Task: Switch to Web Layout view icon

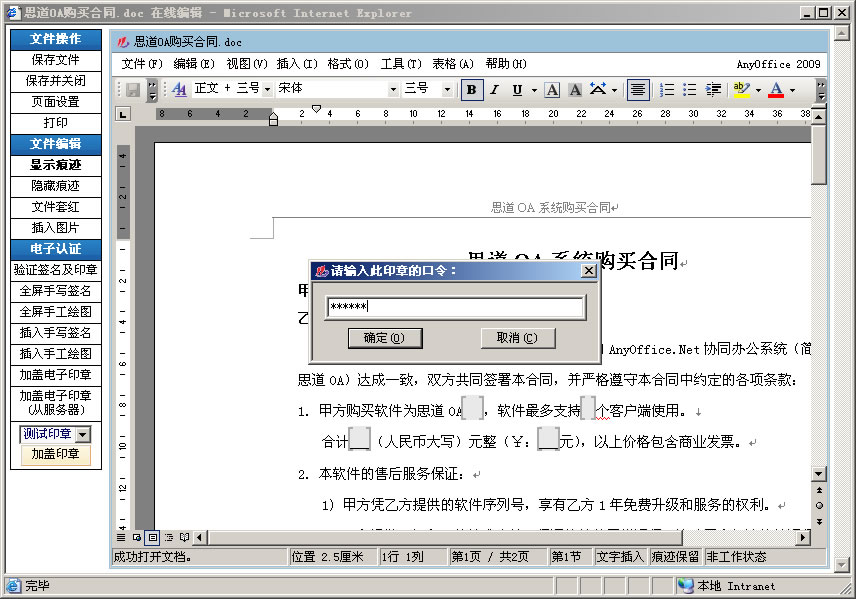Action: click(x=137, y=537)
